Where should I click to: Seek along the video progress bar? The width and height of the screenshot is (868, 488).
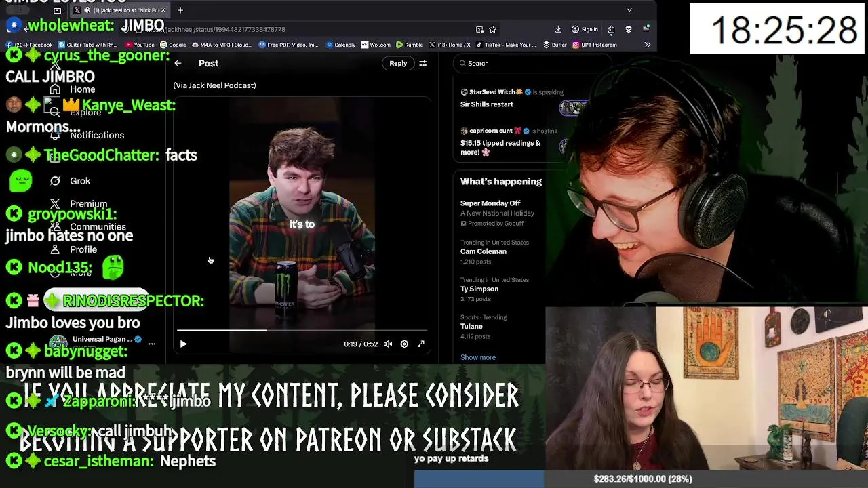pyautogui.click(x=302, y=330)
